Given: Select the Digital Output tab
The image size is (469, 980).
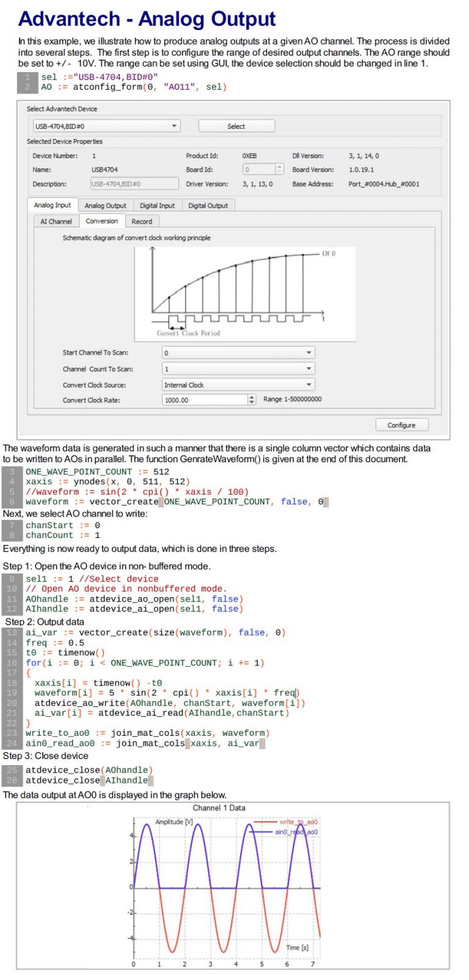Looking at the screenshot, I should click(x=208, y=206).
